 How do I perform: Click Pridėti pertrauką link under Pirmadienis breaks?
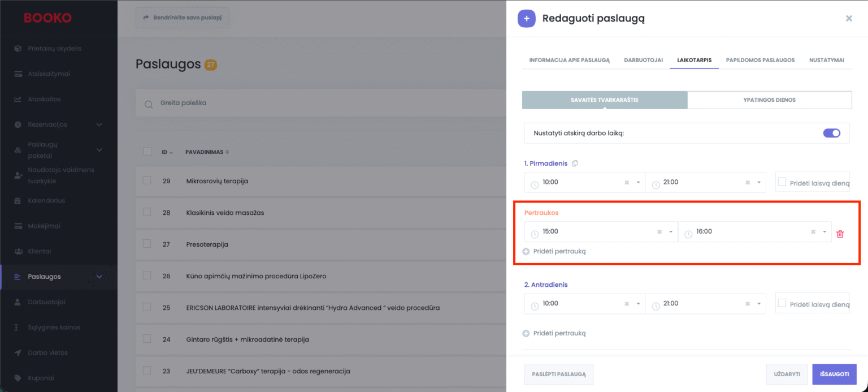point(559,252)
